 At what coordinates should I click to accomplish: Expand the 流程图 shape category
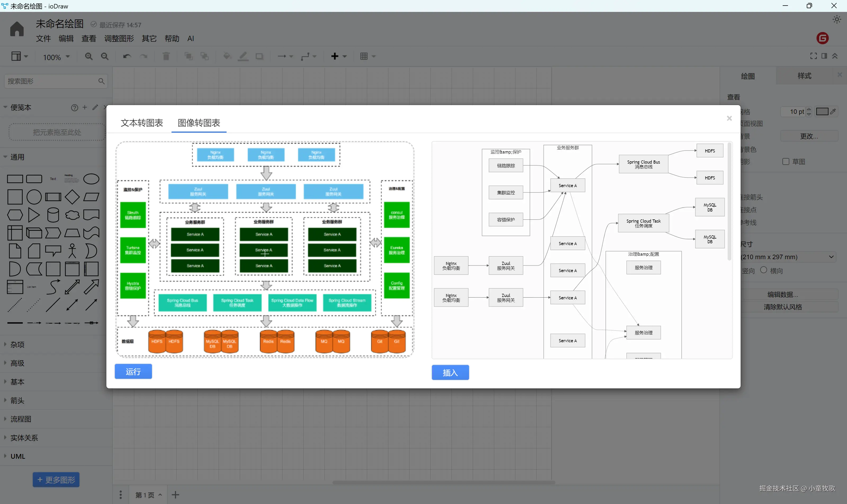click(20, 419)
